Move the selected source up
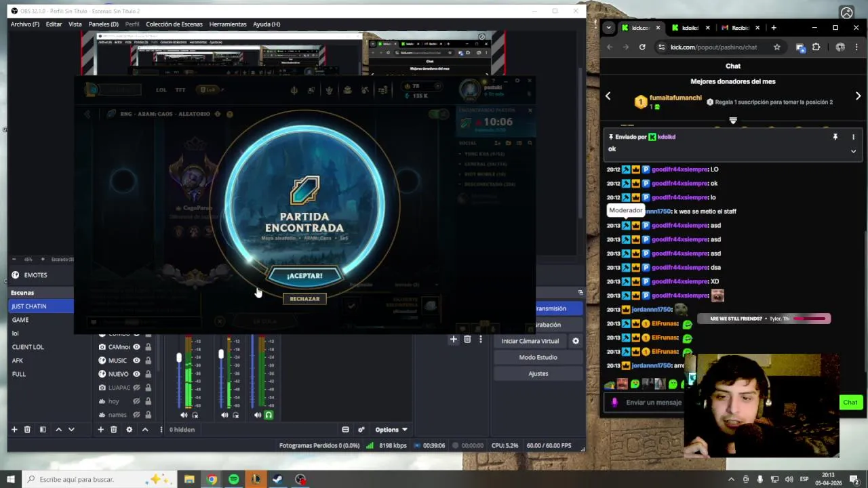Viewport: 868px width, 488px height. (144, 429)
